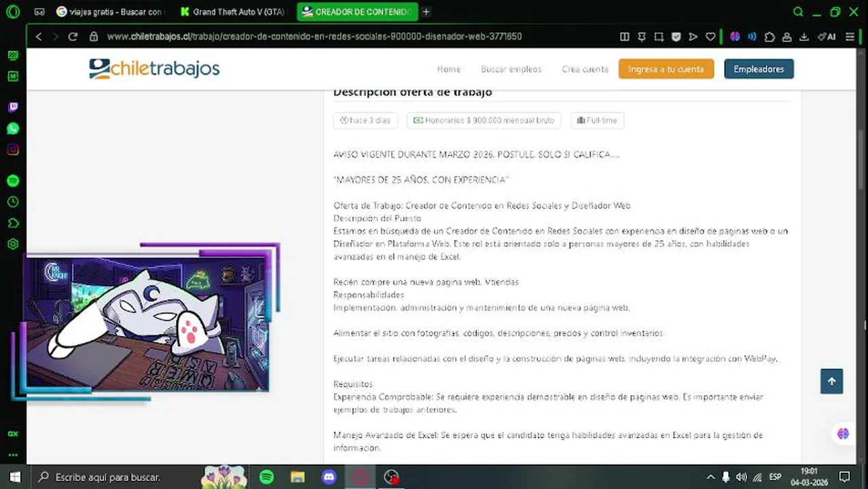Screen dimensions: 868x489
Task: Open sidebar three-dots options
Action: pos(13,455)
